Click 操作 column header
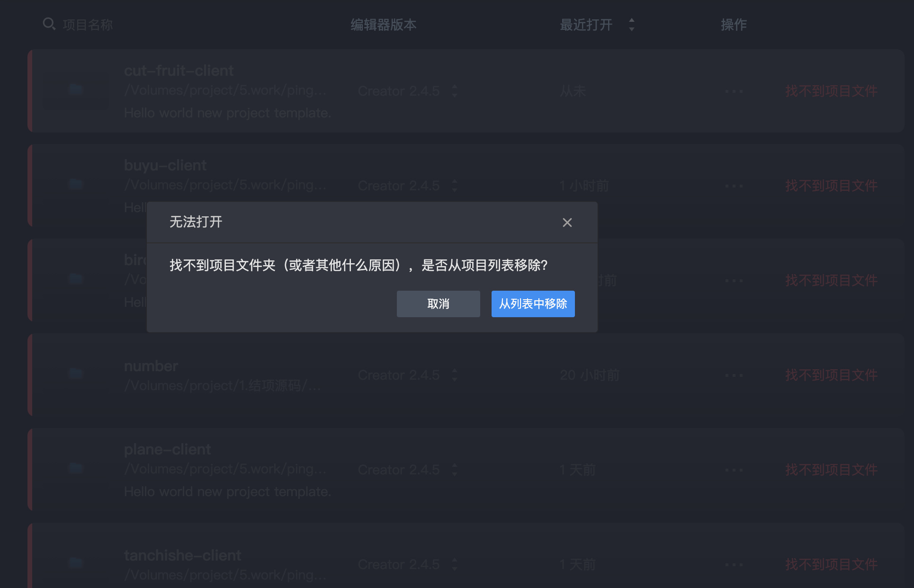Screen dimensions: 914x588 point(734,25)
